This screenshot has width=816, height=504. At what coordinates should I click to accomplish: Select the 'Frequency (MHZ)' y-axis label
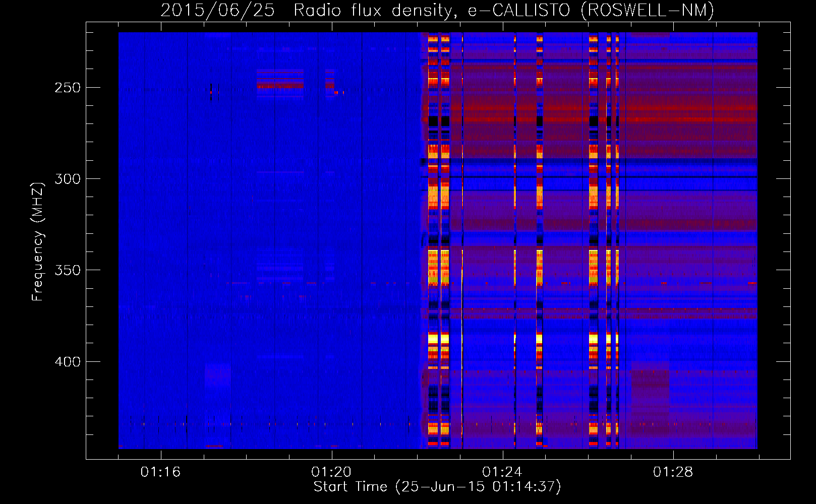38,242
